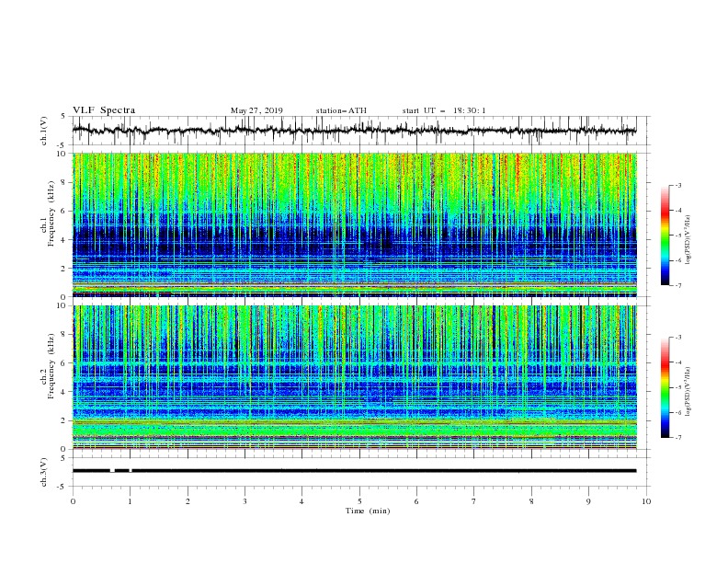Click the 'start UT = 18:30:1' text

point(444,110)
